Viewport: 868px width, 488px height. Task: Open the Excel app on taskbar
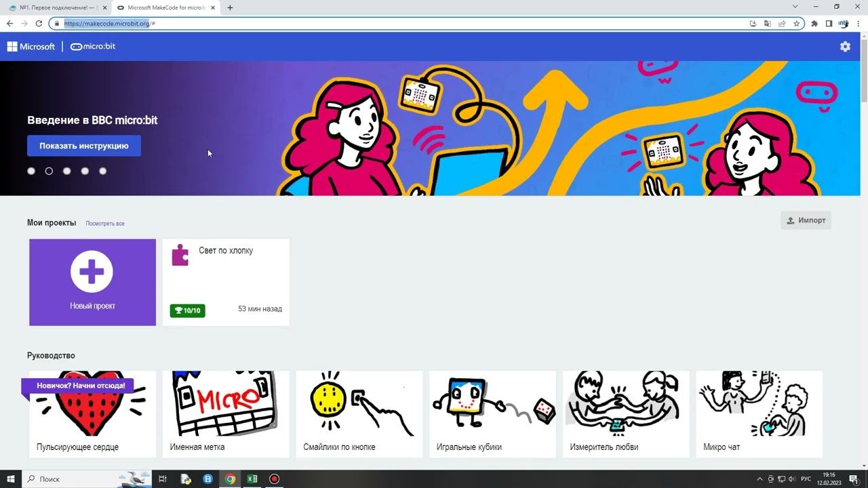(252, 479)
